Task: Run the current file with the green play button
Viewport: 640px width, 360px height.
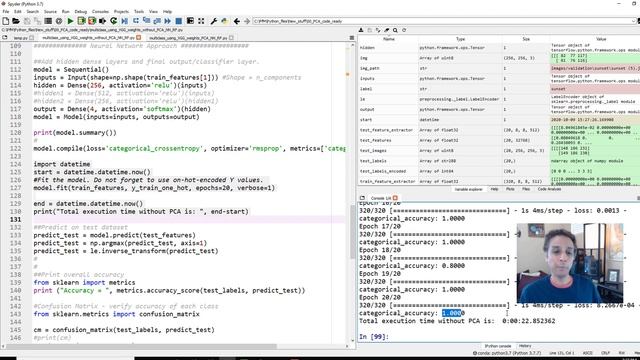Action: tap(70, 21)
